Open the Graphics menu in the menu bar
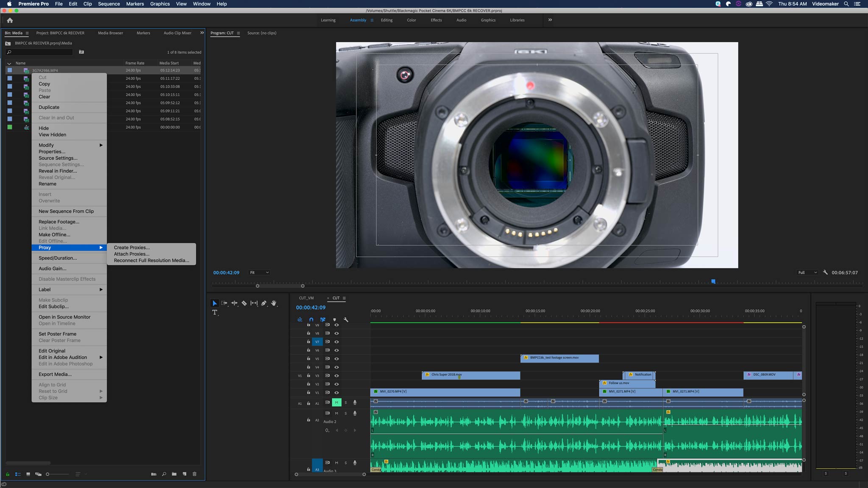 pos(160,4)
